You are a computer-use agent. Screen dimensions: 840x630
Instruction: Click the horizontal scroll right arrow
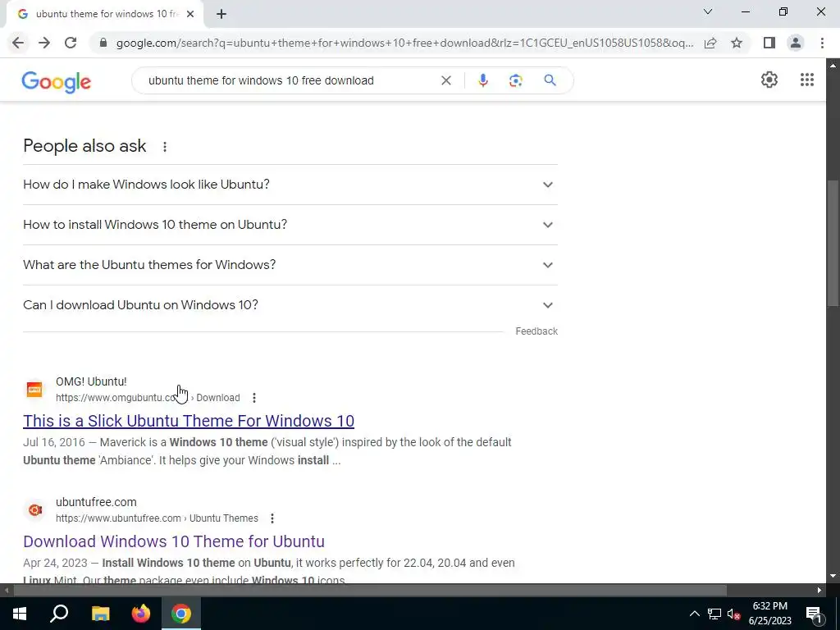point(819,590)
